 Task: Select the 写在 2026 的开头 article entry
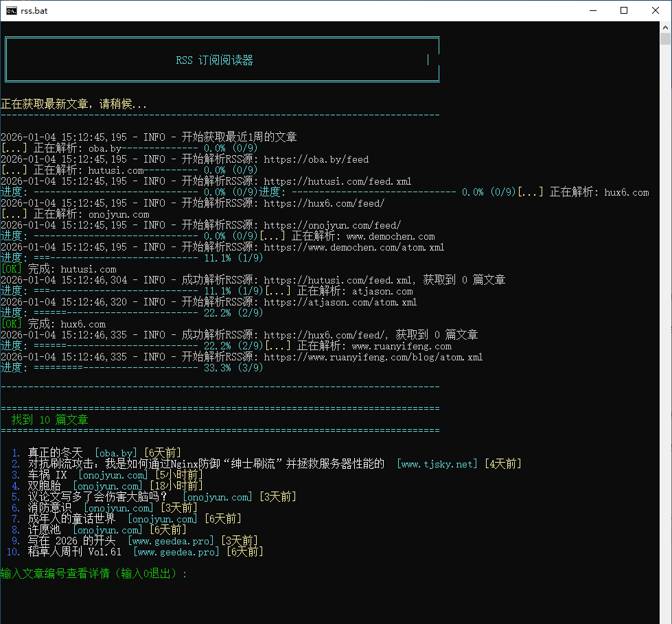(x=71, y=541)
